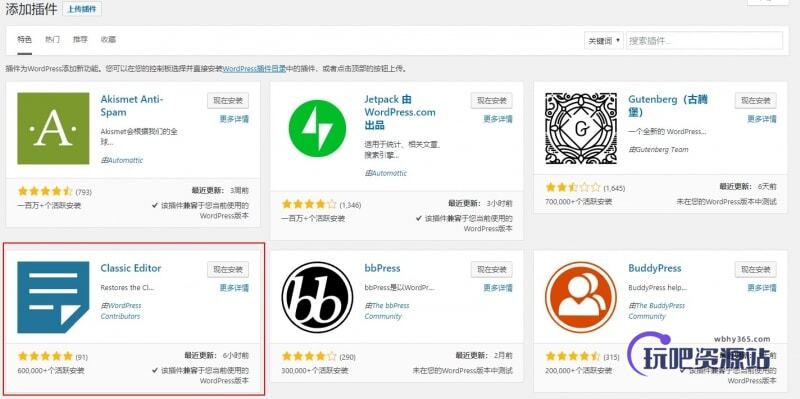Click the 300,000+个活跃安装 text
Image resolution: width=800 pixels, height=399 pixels.
pos(315,370)
